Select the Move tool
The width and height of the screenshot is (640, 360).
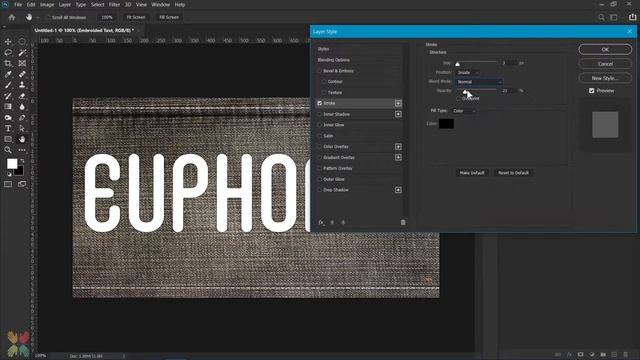tap(8, 42)
